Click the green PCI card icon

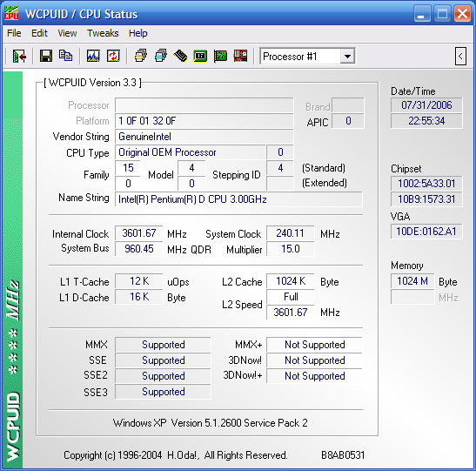(x=220, y=57)
